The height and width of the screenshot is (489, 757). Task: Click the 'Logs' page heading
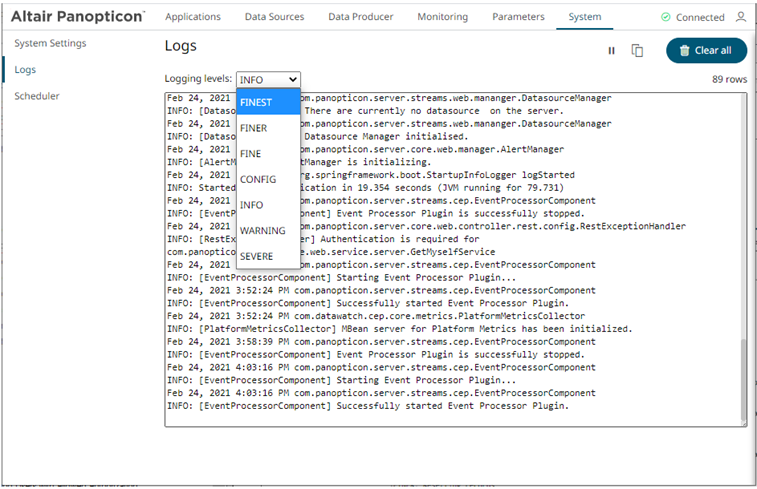point(181,46)
